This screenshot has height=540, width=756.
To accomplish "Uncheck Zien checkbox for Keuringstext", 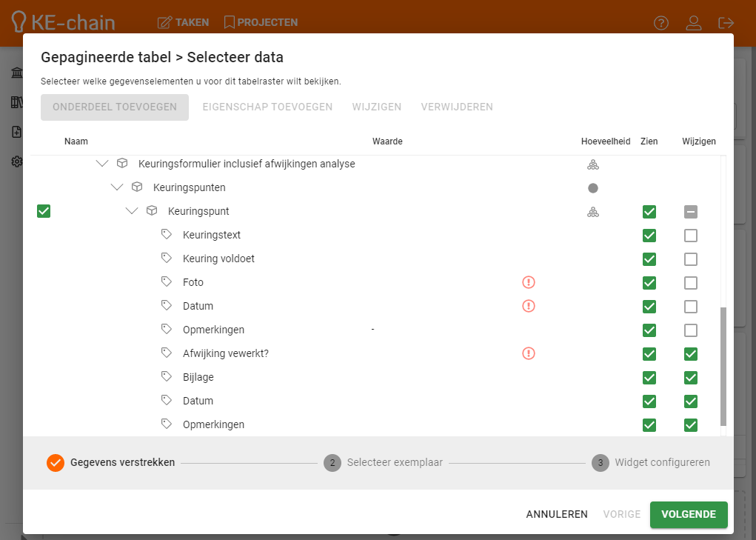I will [x=649, y=236].
